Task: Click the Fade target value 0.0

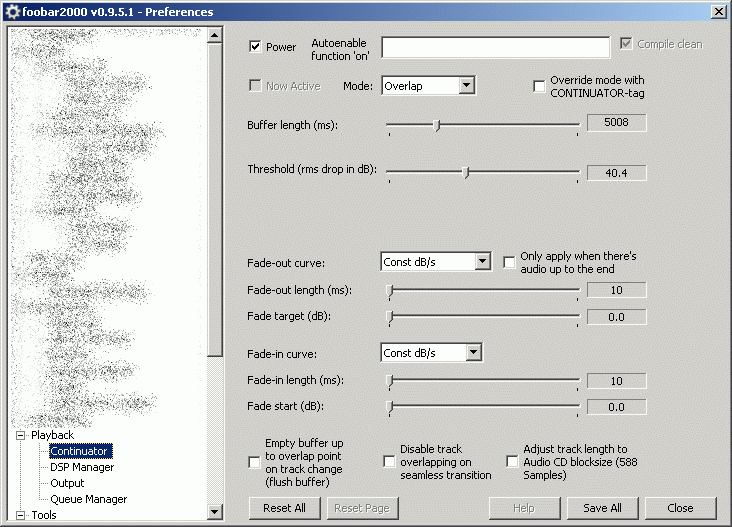Action: click(x=617, y=317)
